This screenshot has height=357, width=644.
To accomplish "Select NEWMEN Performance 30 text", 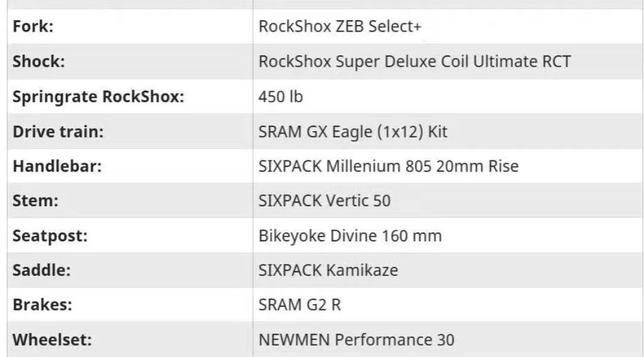I will point(356,340).
